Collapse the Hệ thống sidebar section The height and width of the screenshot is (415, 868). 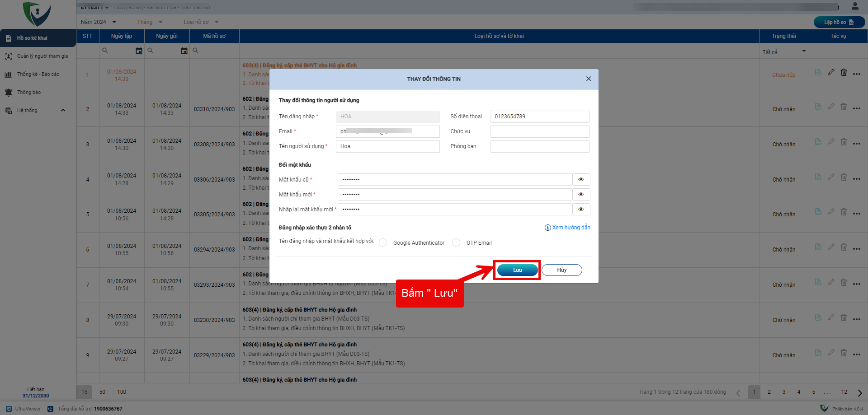pyautogui.click(x=63, y=110)
